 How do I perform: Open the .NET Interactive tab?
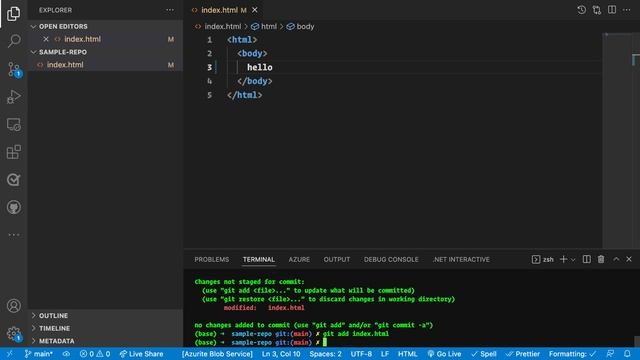pyautogui.click(x=461, y=260)
